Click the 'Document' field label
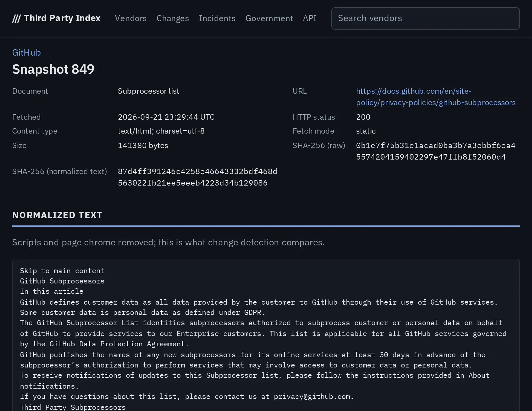Image resolution: width=532 pixels, height=411 pixels. [30, 91]
